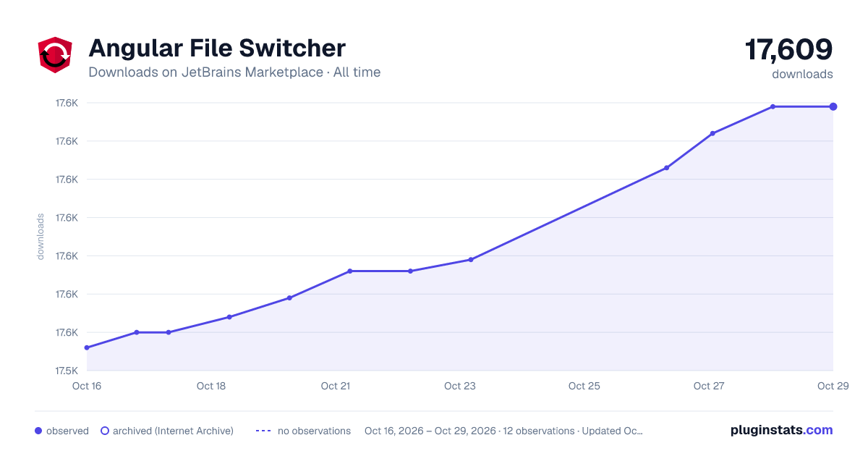
Task: Click the 'no observations' legend label
Action: click(314, 431)
